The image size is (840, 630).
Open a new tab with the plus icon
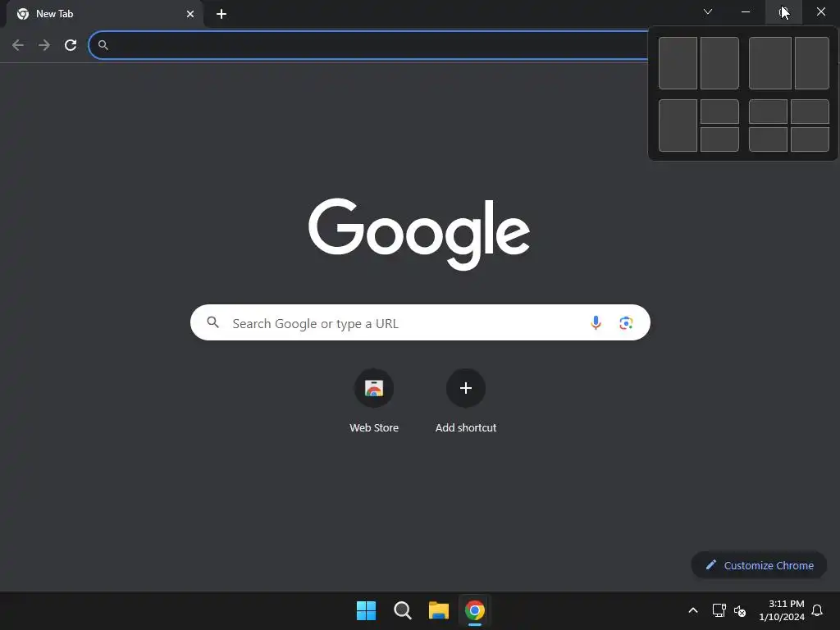click(221, 14)
